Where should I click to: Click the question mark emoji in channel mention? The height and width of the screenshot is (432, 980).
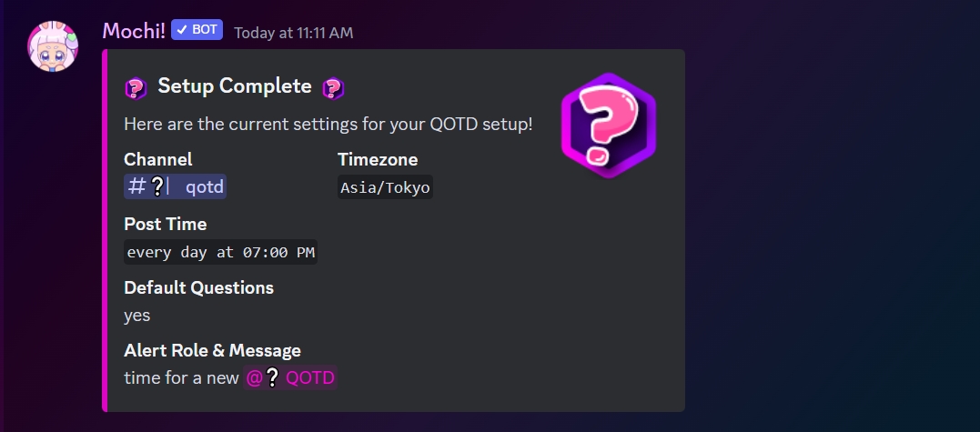point(157,186)
